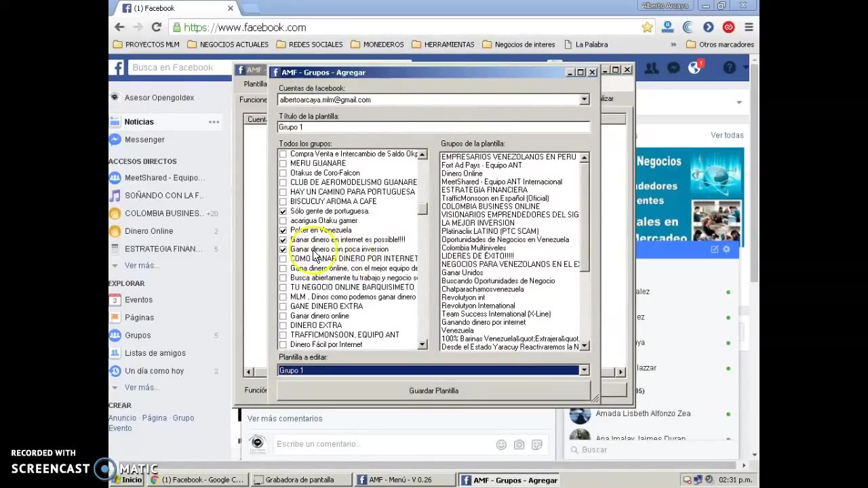Click the red extension icon in Chrome
The width and height of the screenshot is (868, 488).
(x=728, y=27)
